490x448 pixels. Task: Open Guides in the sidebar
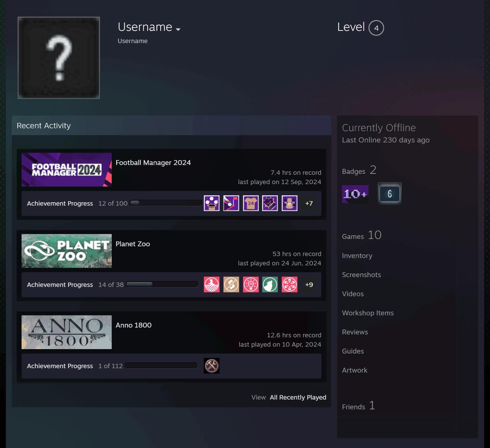click(353, 351)
